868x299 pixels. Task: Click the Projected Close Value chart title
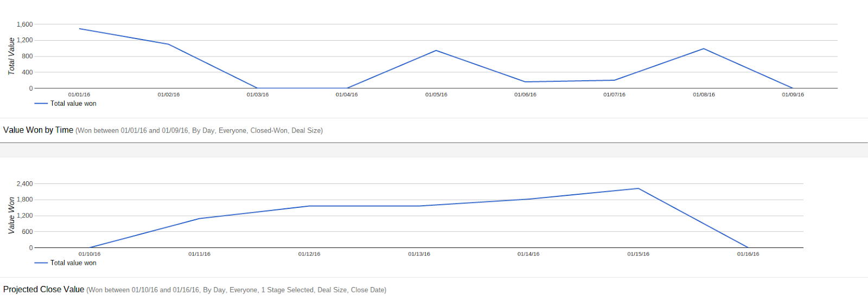[43, 290]
